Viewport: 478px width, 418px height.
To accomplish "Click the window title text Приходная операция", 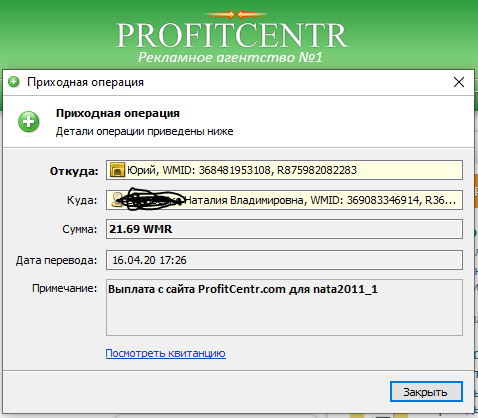I will pos(85,82).
